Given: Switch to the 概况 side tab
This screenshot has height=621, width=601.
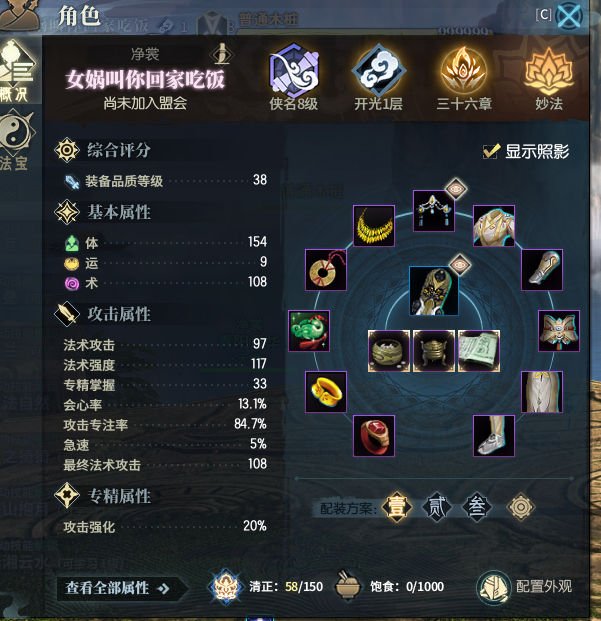Looking at the screenshot, I should coord(17,71).
